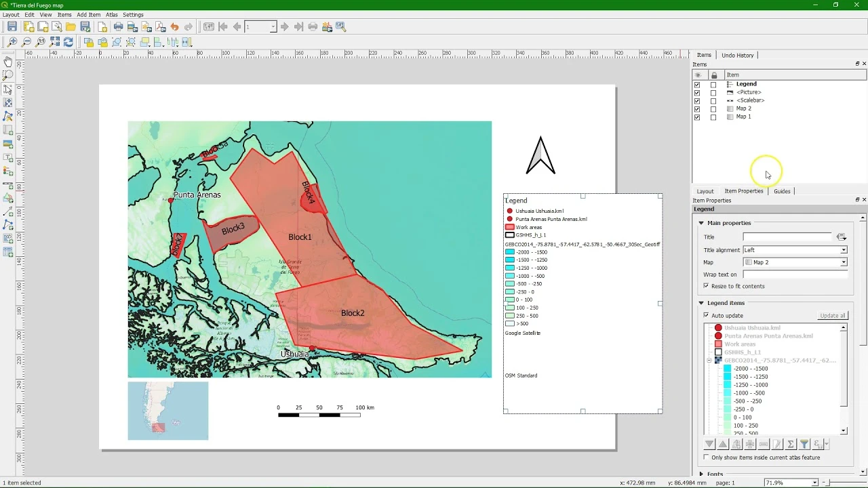Click the legend Title input field
Viewport: 868px width, 488px height.
point(788,237)
